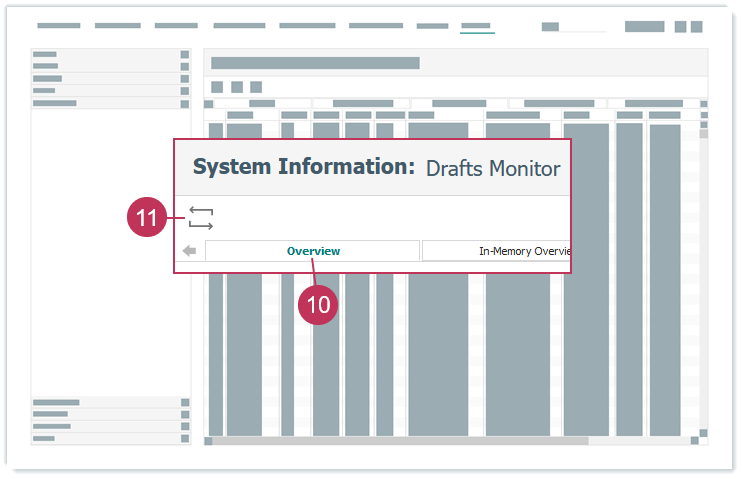Expand the topmost row in the left sidebar

coord(184,55)
